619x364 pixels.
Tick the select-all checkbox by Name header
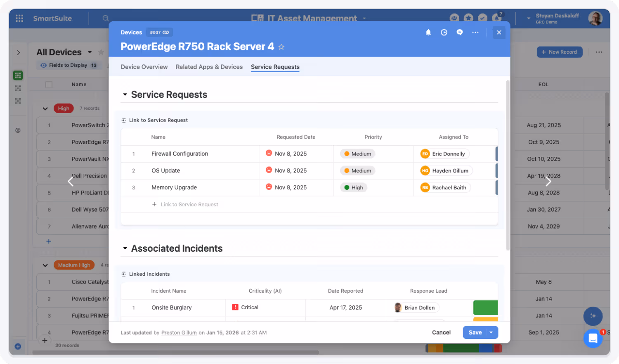49,85
